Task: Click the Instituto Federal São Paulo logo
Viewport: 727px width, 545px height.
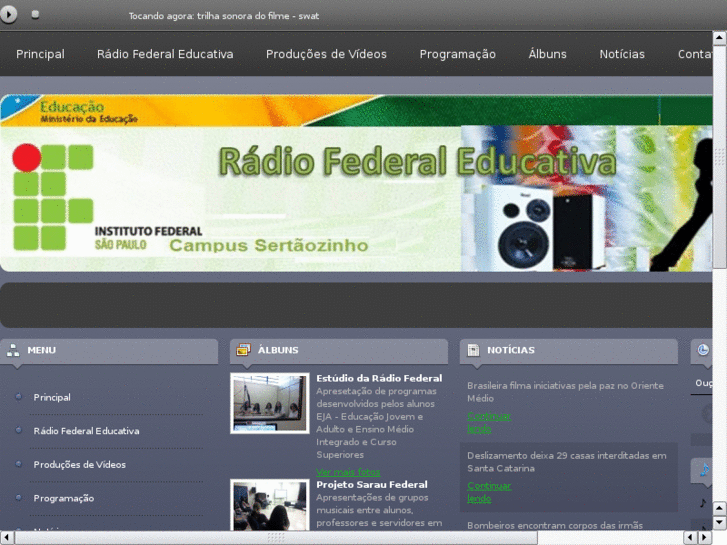Action: point(107,198)
